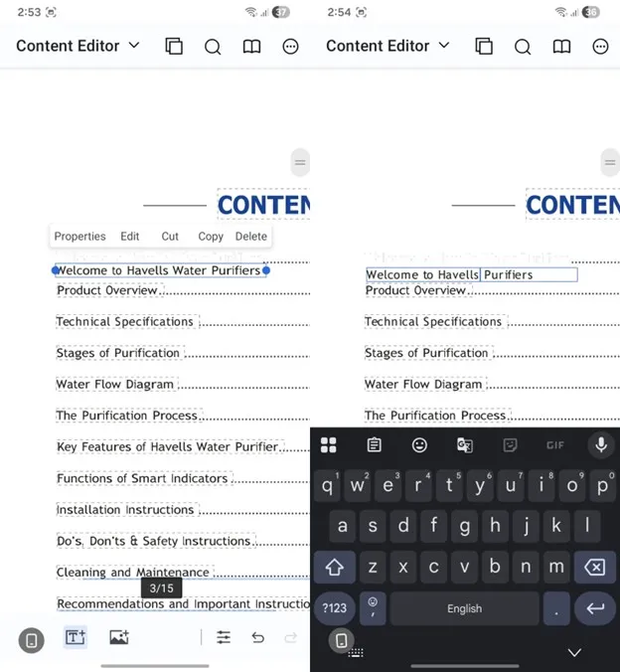Tap the GIF button on the keyboard
Viewport: 620px width, 672px height.
click(x=554, y=445)
